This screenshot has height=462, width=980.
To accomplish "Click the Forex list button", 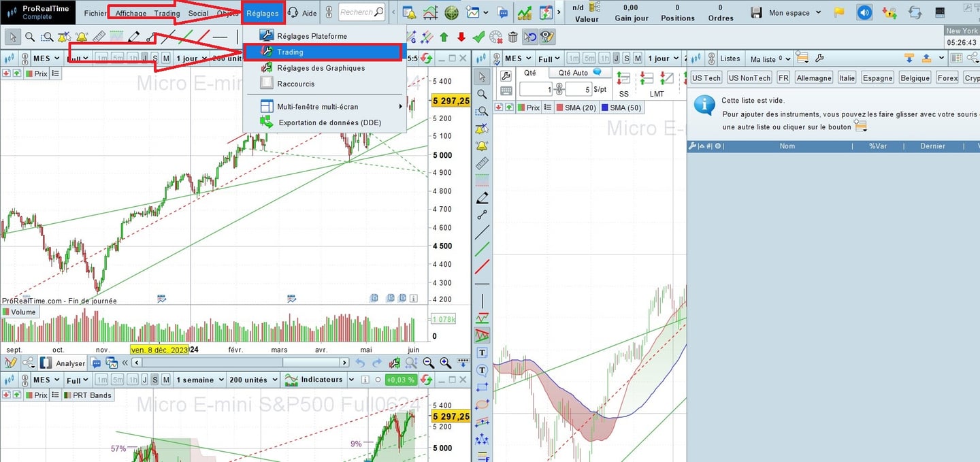I will click(x=947, y=78).
